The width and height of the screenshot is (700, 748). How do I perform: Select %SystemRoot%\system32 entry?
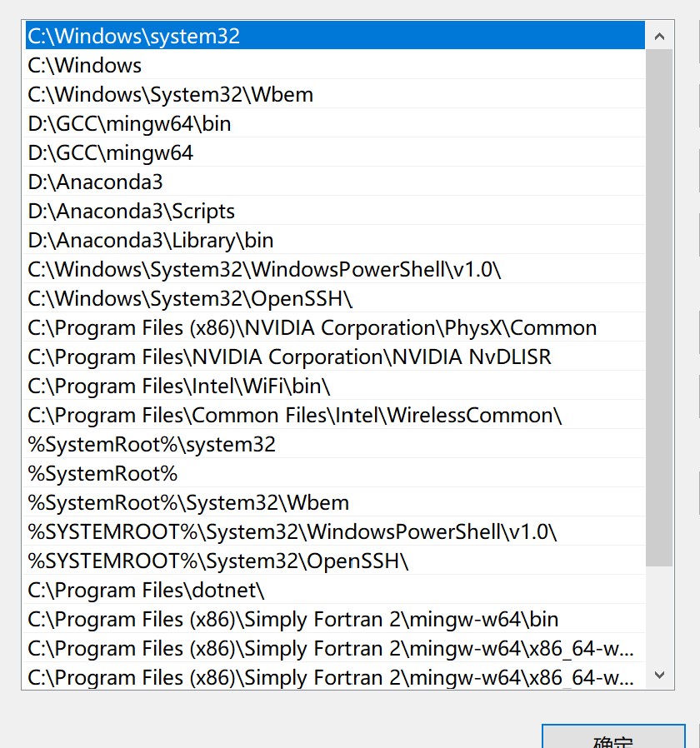pyautogui.click(x=335, y=444)
